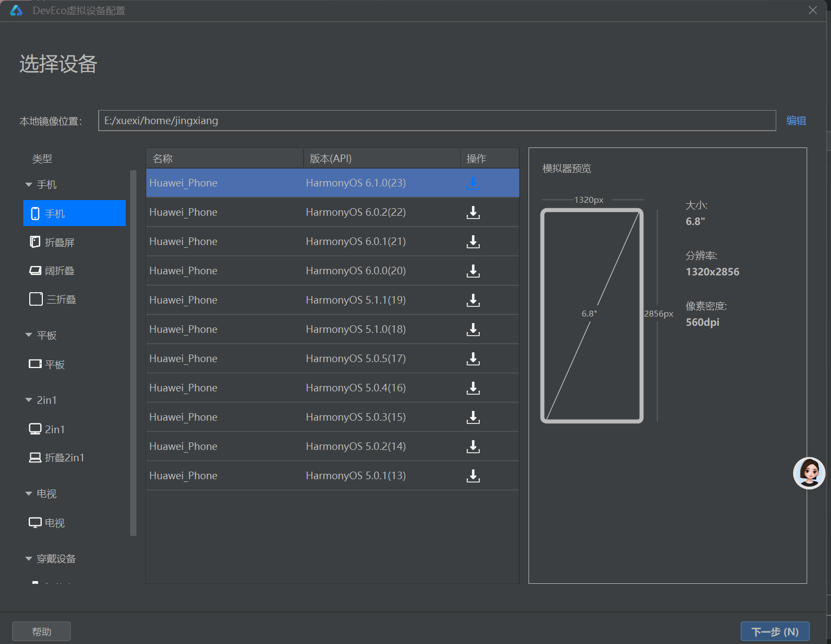Select the HarmonyOS 6.0.1(21) row
Viewport: 831px width, 644px height.
coord(332,241)
